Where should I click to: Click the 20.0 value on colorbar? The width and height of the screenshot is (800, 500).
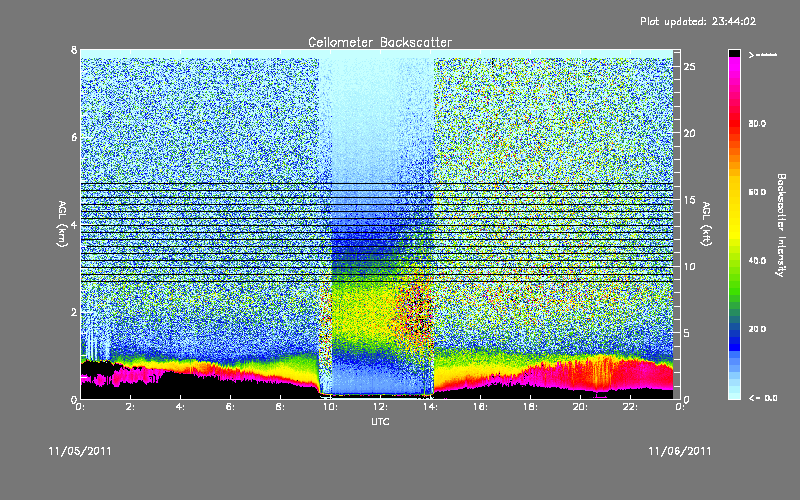coord(757,329)
